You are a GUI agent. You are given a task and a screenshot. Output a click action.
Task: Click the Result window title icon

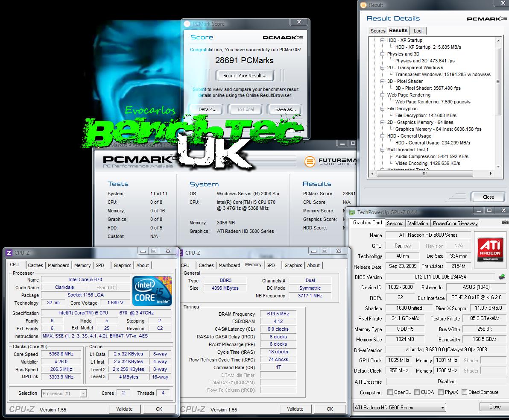pos(363,5)
